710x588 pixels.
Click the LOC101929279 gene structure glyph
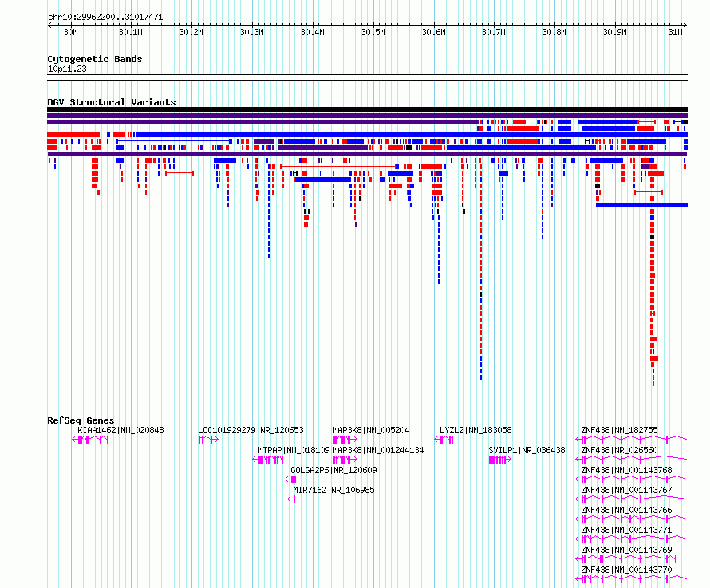pyautogui.click(x=208, y=440)
